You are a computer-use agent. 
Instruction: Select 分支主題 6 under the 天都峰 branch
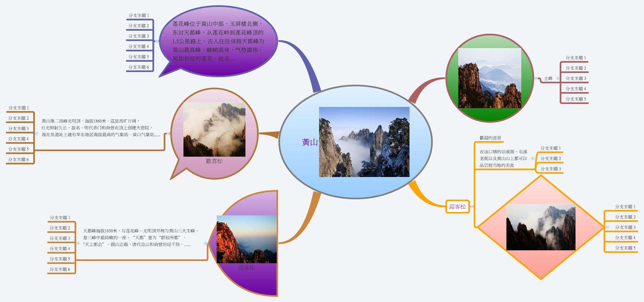tap(60, 269)
